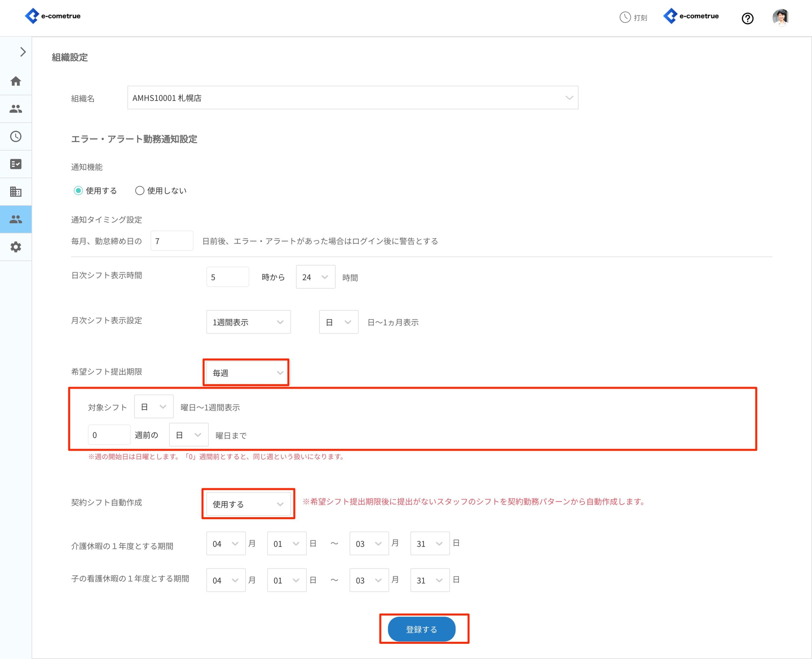812x659 pixels.
Task: Open the clock icon sidebar item
Action: pos(16,137)
